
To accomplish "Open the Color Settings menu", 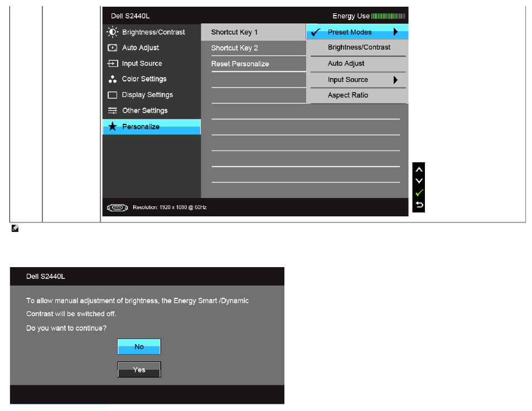I will [x=152, y=79].
